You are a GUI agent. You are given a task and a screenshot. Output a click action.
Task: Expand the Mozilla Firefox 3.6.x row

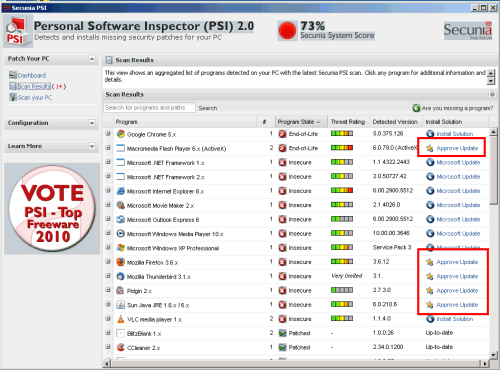point(108,262)
